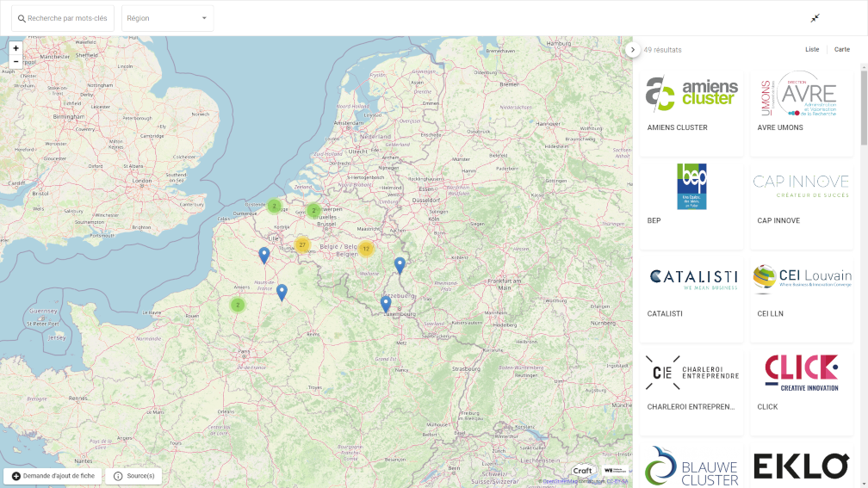Switch to Carte view
Viewport: 868px width, 488px height.
tap(842, 49)
